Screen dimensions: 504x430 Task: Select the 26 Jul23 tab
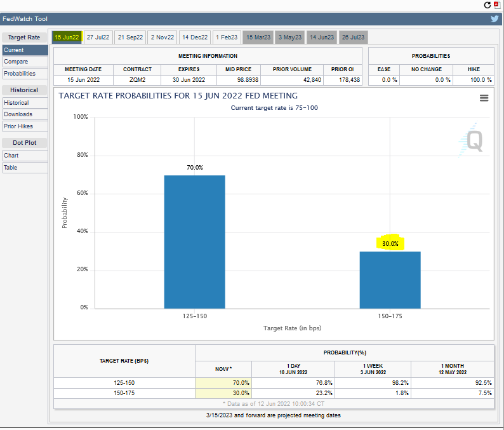click(354, 37)
